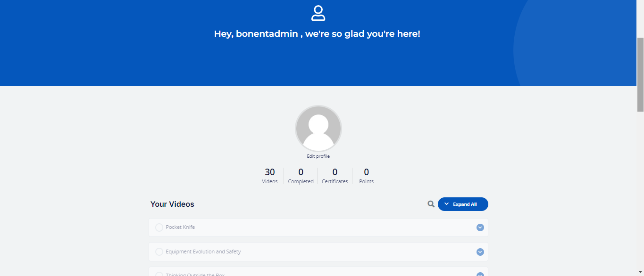This screenshot has height=276, width=644.
Task: Click the chevron inside the Expand All button
Action: [446, 204]
